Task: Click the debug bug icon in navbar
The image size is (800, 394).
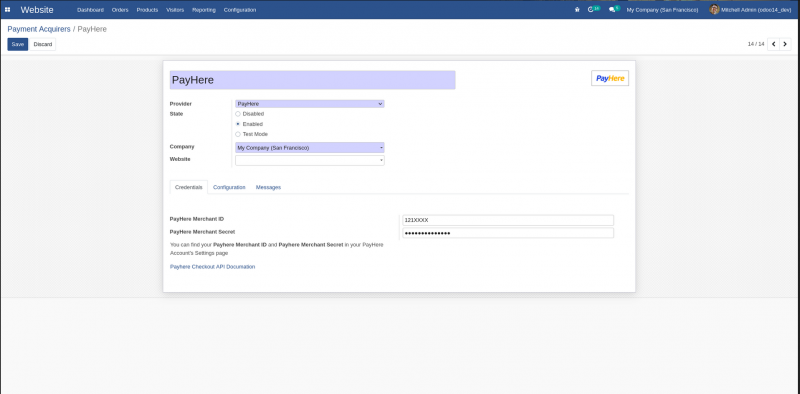Action: pos(577,10)
